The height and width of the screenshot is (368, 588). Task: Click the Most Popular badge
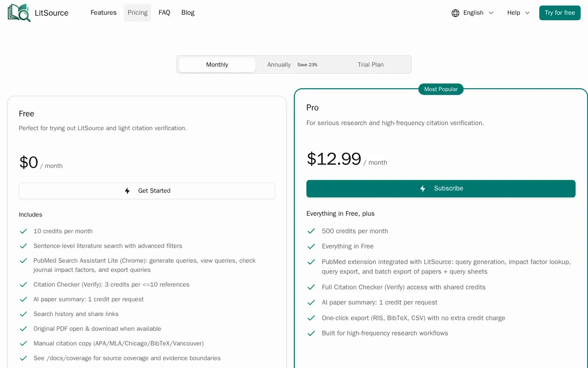441,89
